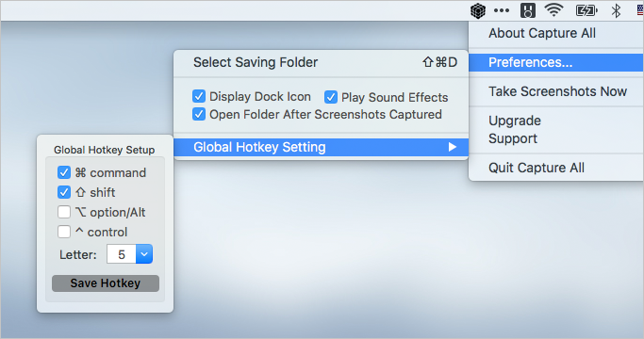Open the three-dots menu bar icon
This screenshot has height=339, width=644.
[502, 10]
